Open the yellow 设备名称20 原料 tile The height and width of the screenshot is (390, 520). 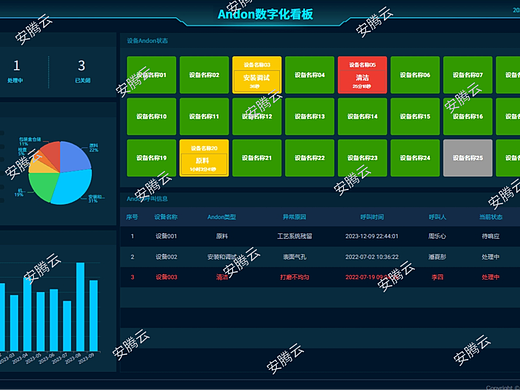[x=204, y=158]
